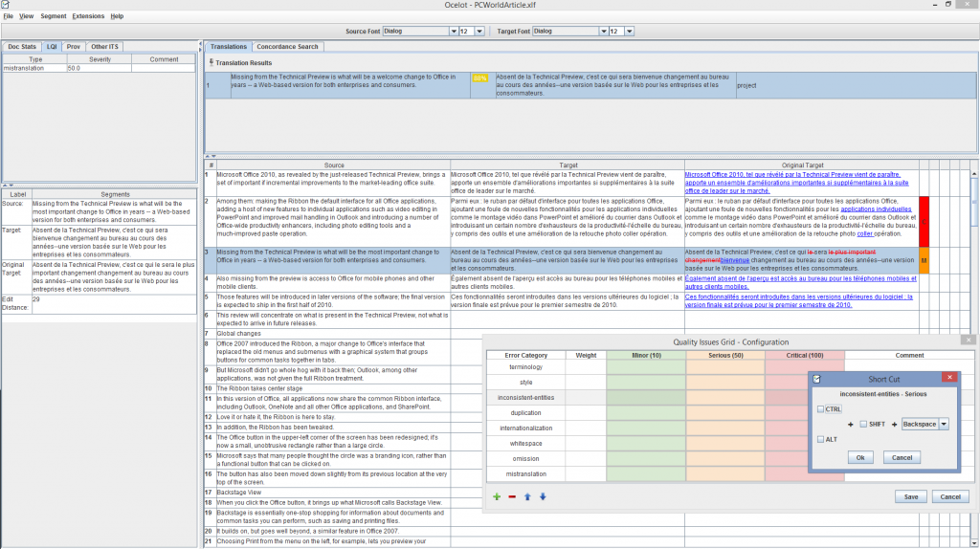This screenshot has height=549, width=980.
Task: Click the Serious (50) cell for style
Action: click(725, 383)
